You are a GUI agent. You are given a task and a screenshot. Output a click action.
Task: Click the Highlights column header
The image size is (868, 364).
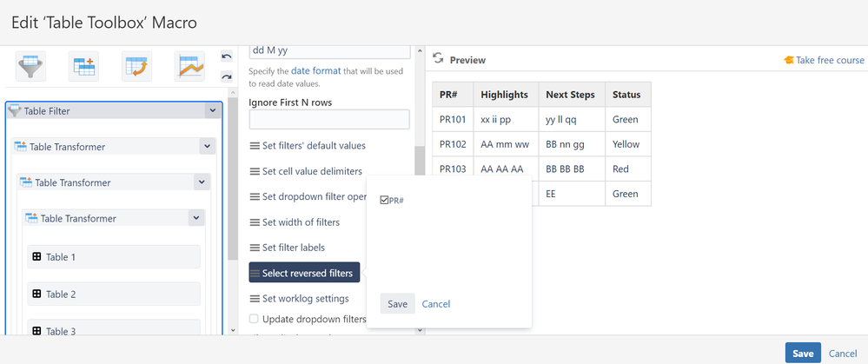tap(506, 95)
